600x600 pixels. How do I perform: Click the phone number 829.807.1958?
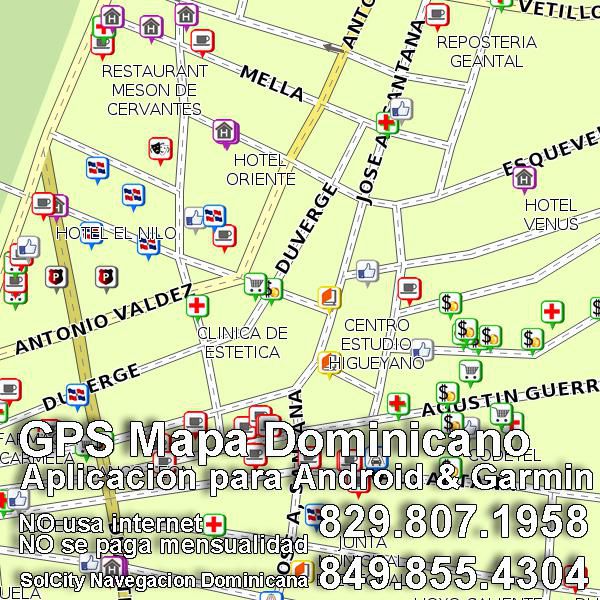453,521
